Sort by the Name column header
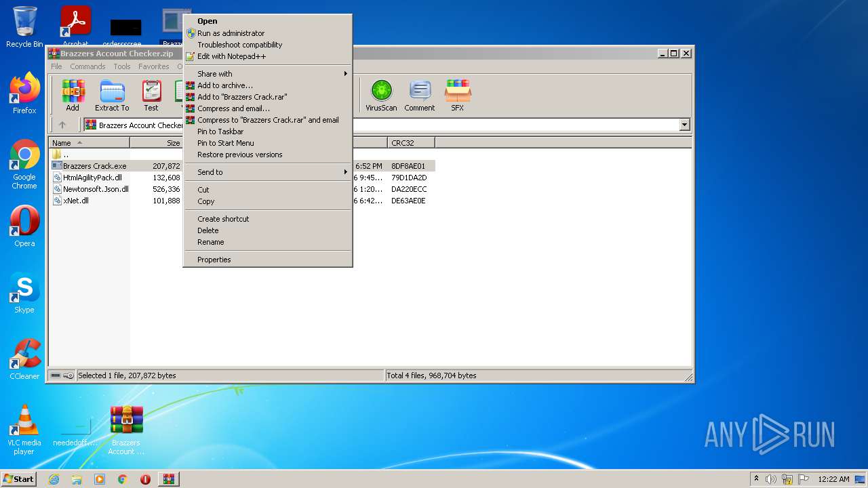The height and width of the screenshot is (488, 868). point(90,143)
